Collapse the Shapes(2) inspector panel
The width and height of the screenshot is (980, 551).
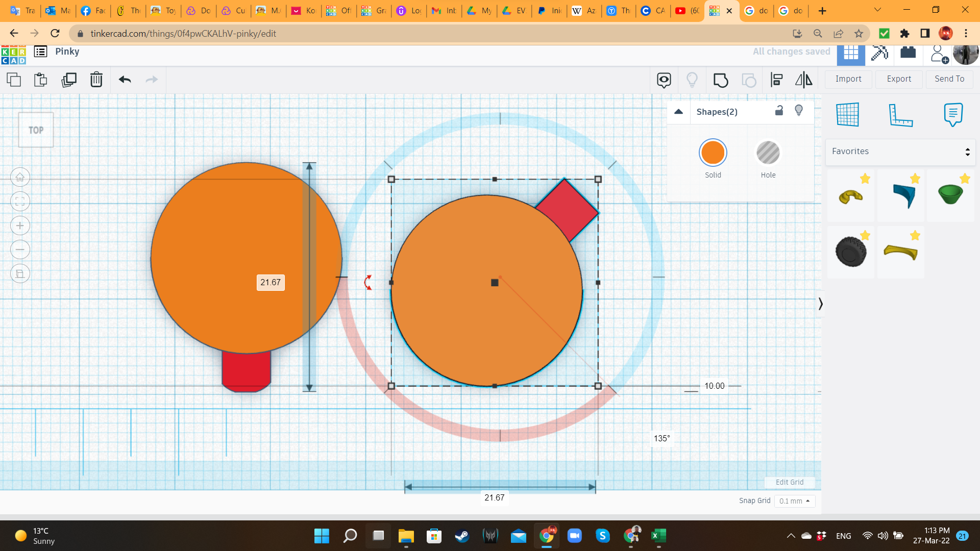678,112
